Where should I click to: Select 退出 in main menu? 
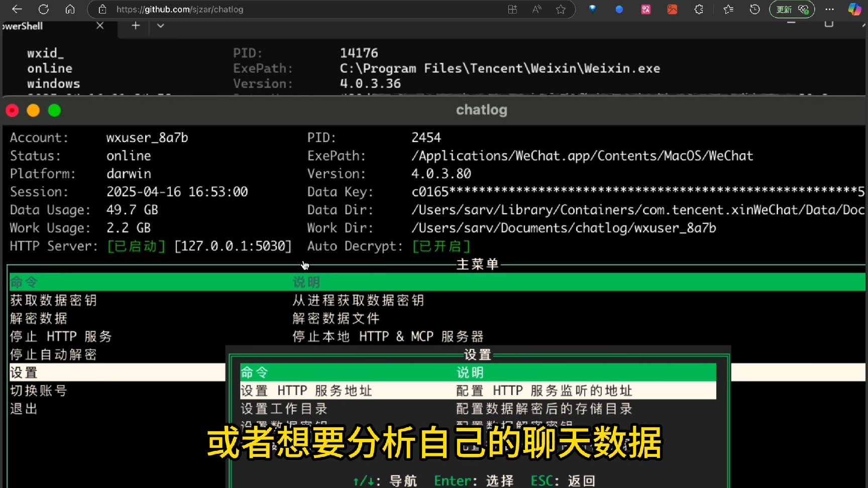pos(24,409)
